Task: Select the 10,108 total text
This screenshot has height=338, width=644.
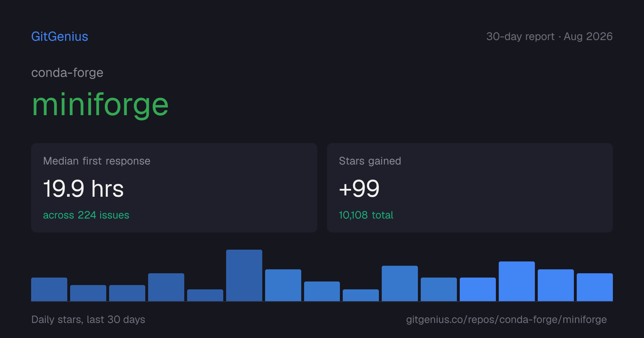Action: point(366,215)
